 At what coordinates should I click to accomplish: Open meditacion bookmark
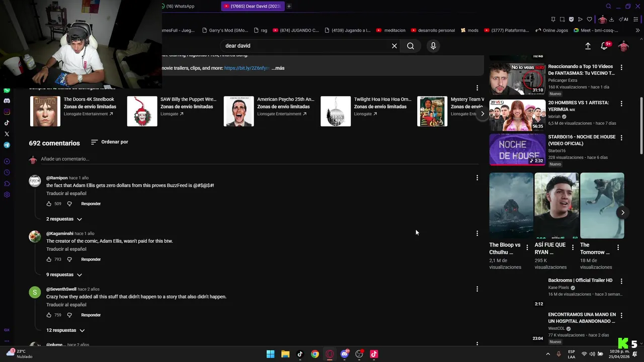(x=390, y=30)
